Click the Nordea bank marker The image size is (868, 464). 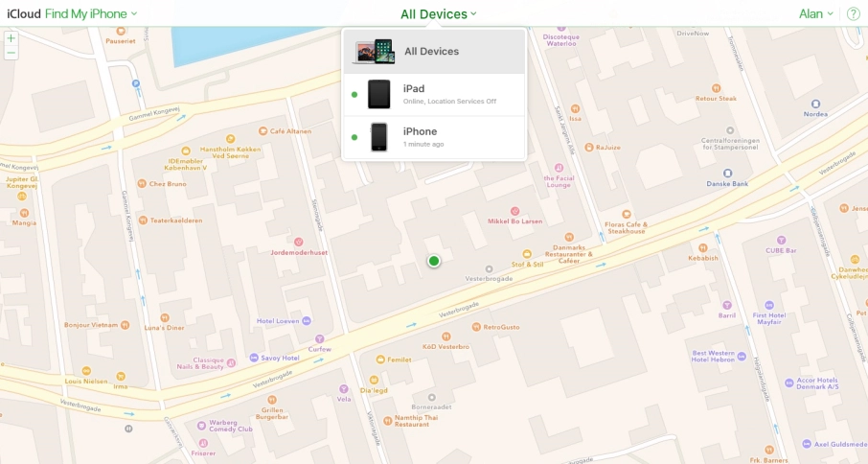pos(815,104)
